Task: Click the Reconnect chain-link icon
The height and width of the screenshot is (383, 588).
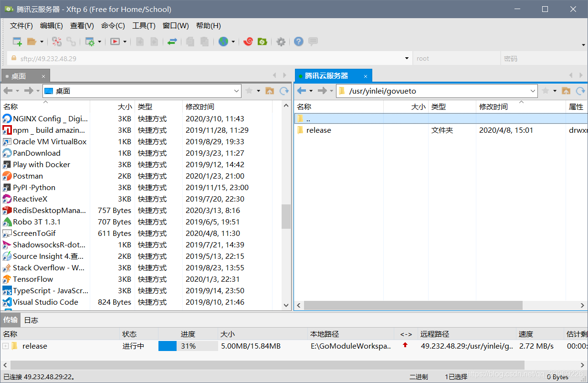Action: (x=71, y=42)
